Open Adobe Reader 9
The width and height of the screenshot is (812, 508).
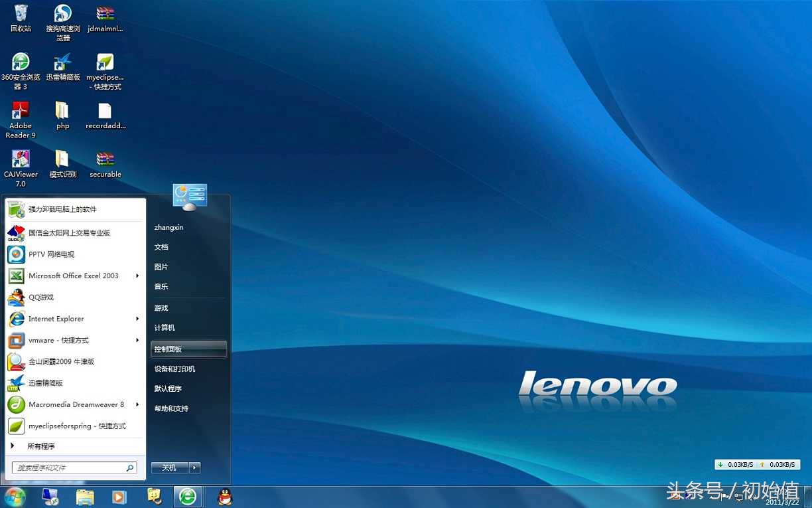click(21, 110)
